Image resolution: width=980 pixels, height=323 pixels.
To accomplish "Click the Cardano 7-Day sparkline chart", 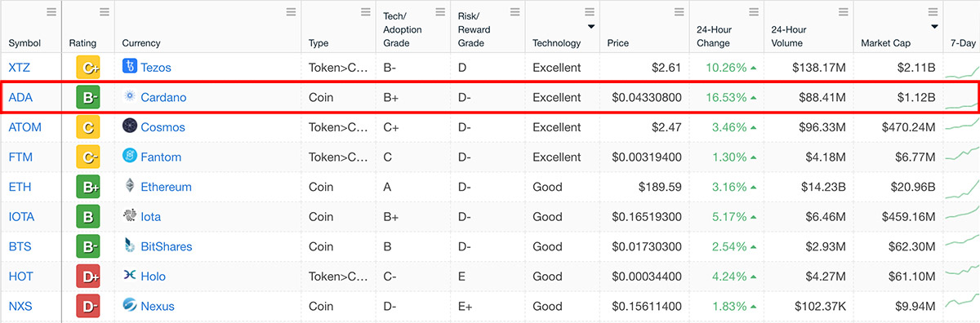I will coord(961,98).
